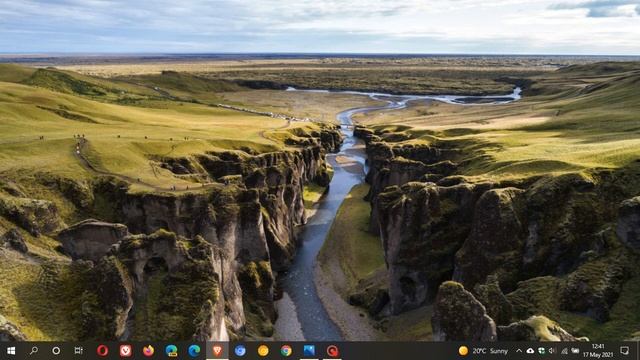Screen dimensions: 640x360
Task: Open the Photos app on the taskbar
Action: [x=309, y=351]
